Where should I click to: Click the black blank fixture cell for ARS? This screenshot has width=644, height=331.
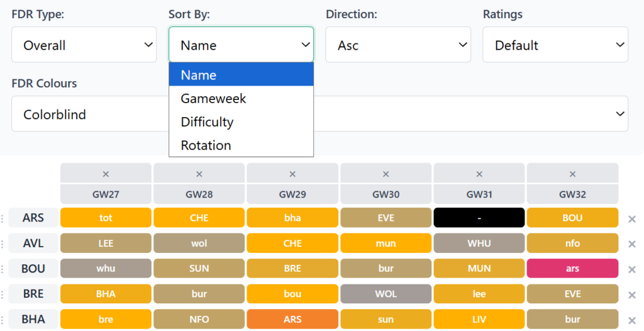point(479,218)
